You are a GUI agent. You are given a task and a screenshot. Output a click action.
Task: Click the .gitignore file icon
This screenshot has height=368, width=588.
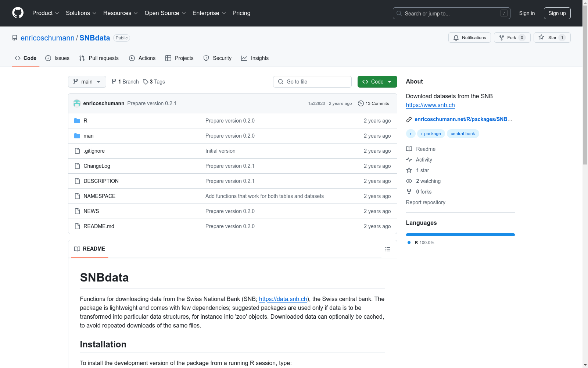(77, 151)
